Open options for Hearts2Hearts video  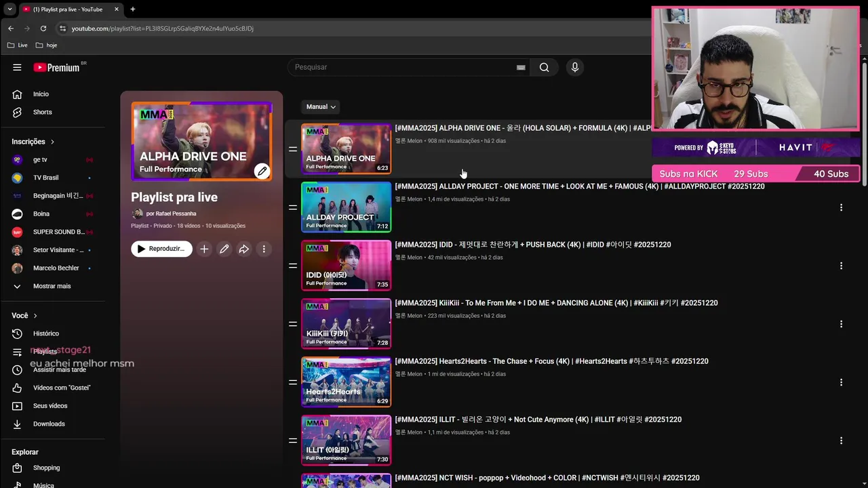point(841,382)
